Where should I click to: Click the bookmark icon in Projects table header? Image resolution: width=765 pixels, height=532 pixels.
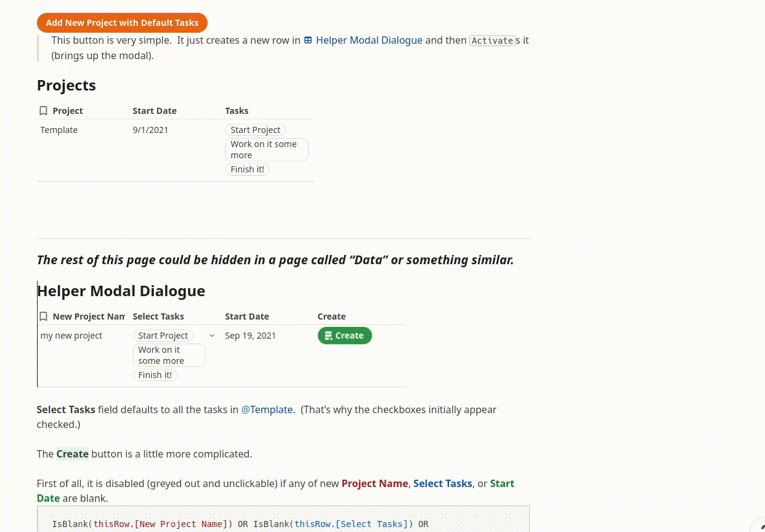click(x=43, y=111)
